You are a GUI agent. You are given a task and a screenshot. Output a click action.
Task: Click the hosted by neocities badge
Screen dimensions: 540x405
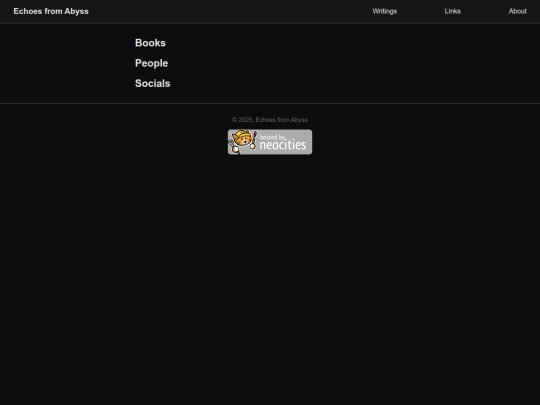point(270,142)
